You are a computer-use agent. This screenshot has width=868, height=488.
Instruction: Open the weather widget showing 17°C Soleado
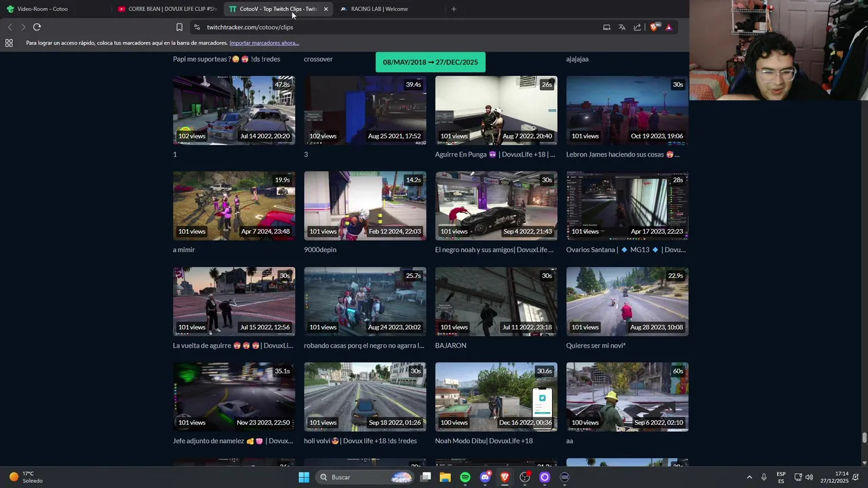tap(25, 477)
